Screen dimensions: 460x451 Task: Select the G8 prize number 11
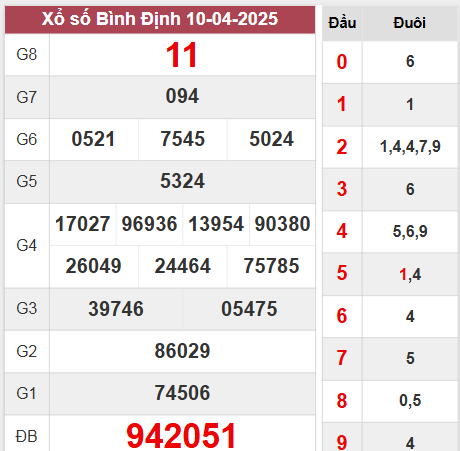click(x=182, y=55)
